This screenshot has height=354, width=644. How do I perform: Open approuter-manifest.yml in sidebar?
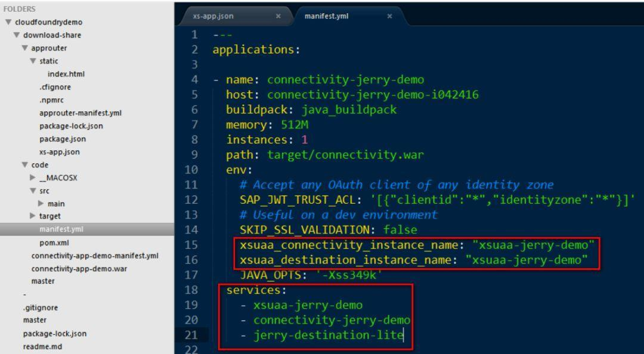(80, 113)
